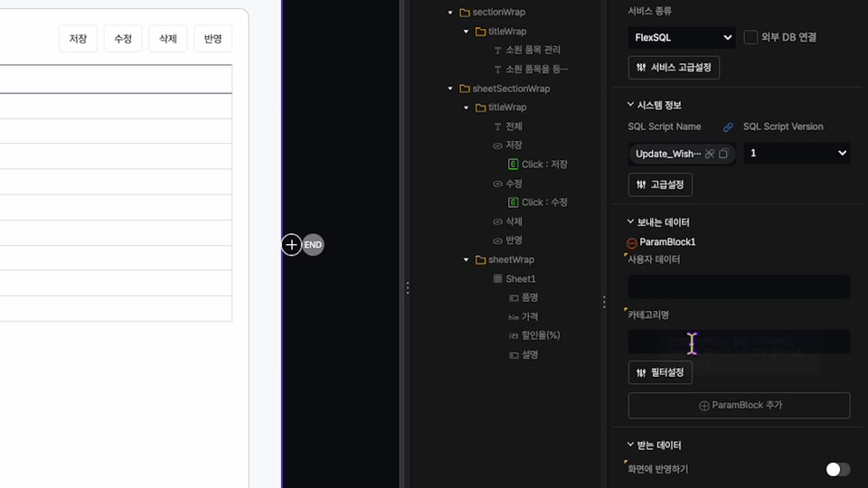The height and width of the screenshot is (488, 868).
Task: Click the blue link icon by SQL Script Name
Action: (x=728, y=127)
